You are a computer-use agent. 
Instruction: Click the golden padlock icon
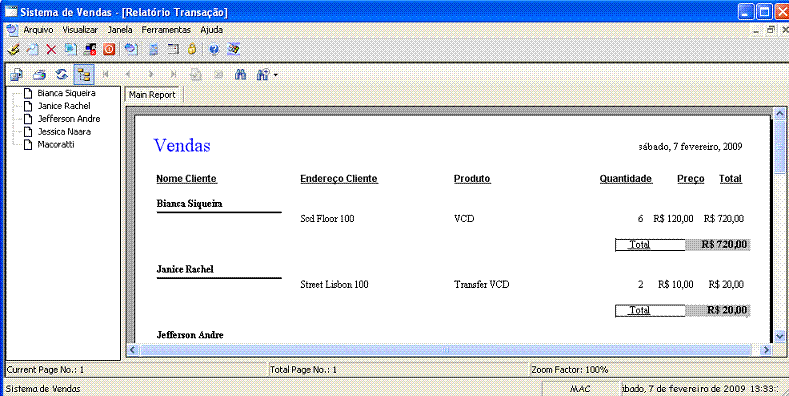192,49
